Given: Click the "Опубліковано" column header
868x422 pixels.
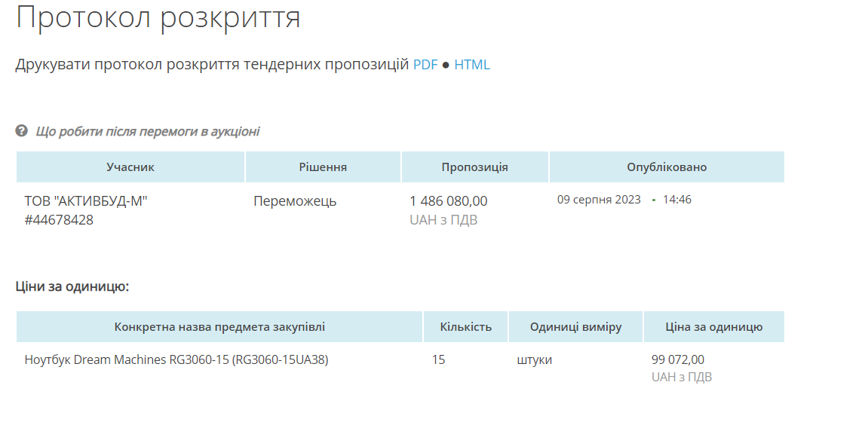Looking at the screenshot, I should (x=667, y=167).
